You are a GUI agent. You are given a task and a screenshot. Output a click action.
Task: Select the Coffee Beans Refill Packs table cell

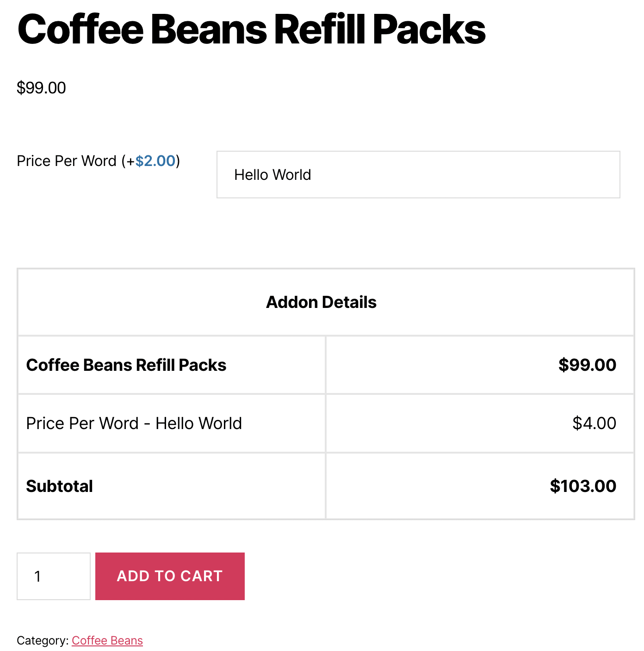(x=126, y=365)
